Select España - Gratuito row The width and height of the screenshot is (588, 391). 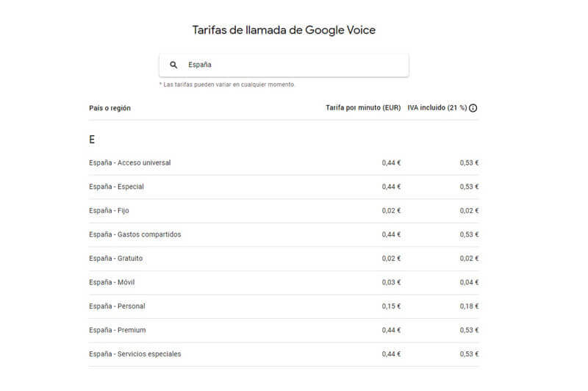(284, 259)
